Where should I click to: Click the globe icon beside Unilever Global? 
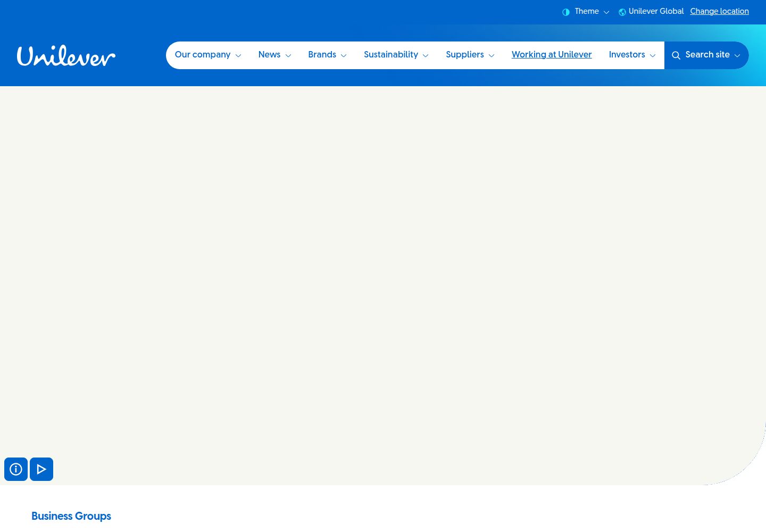click(x=622, y=12)
